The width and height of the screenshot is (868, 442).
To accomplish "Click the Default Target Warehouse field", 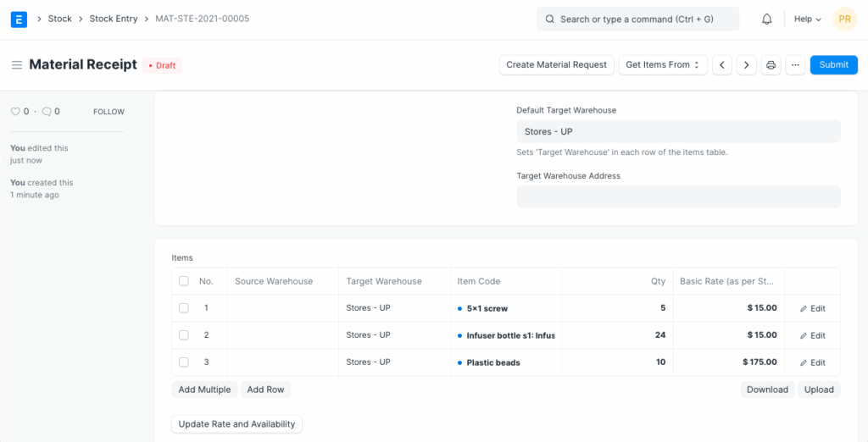I will pyautogui.click(x=678, y=131).
